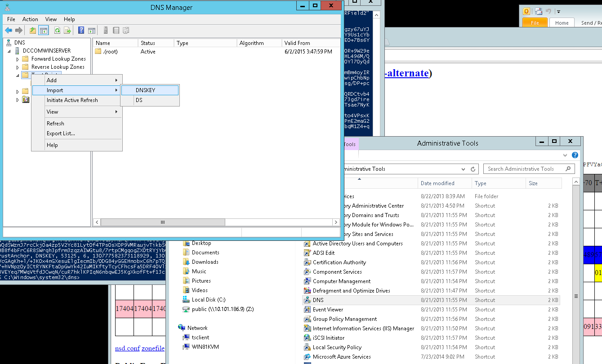Collapse the Trust Points tree node

[x=18, y=75]
